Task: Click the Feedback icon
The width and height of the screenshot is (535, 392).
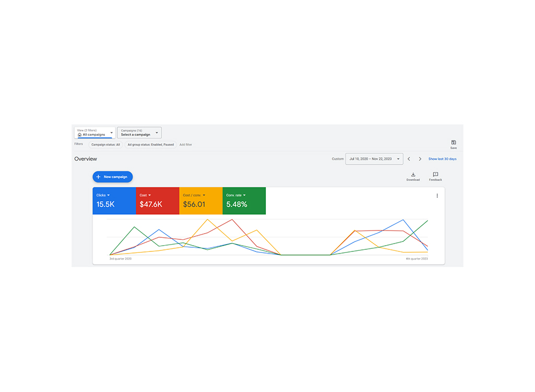Action: point(435,175)
